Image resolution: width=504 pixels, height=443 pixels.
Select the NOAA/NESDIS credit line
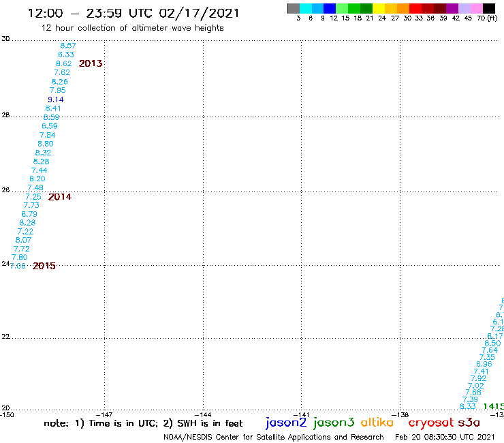274,437
